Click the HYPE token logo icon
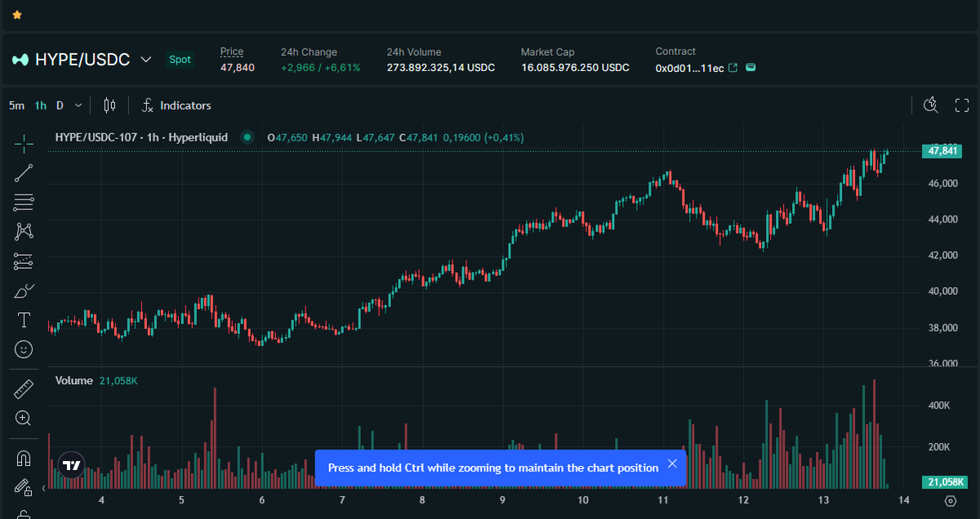 pyautogui.click(x=20, y=60)
